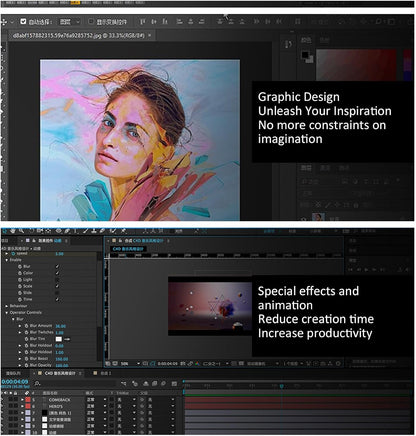Select the Rotation tool in After Effects toolbar
This screenshot has width=416, height=436.
[x=31, y=231]
